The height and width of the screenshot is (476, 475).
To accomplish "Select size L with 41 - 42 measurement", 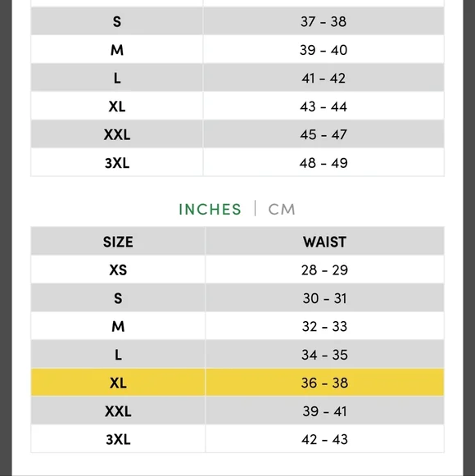I will (x=237, y=78).
